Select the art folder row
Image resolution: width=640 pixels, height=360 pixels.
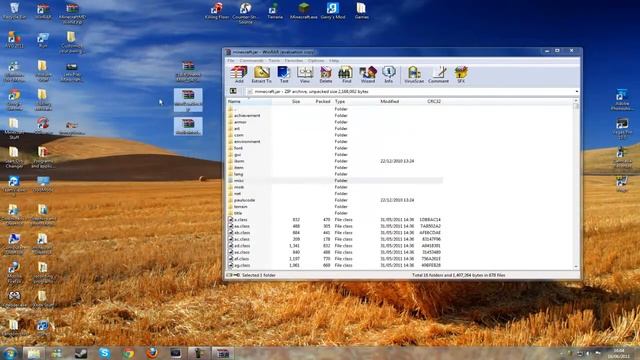coord(335,129)
